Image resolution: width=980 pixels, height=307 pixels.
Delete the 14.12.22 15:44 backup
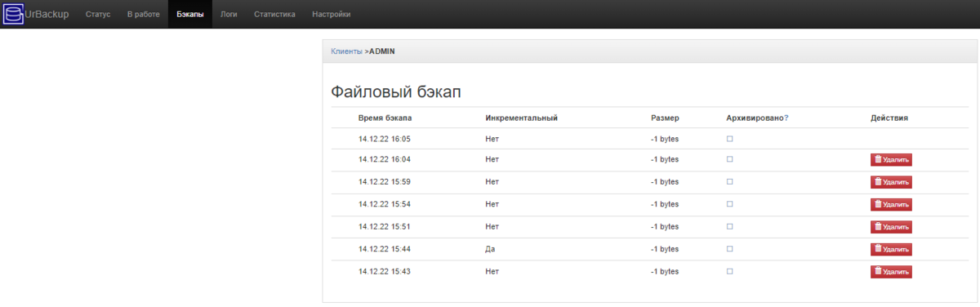891,249
